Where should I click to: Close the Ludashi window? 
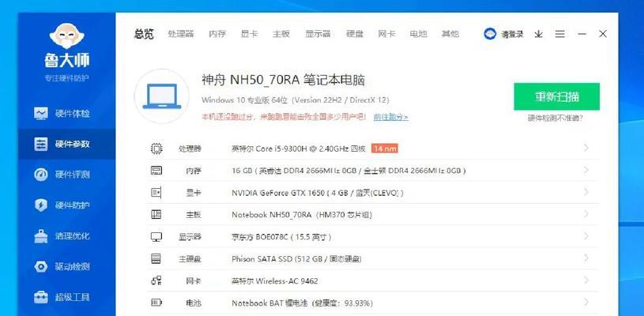[x=603, y=34]
